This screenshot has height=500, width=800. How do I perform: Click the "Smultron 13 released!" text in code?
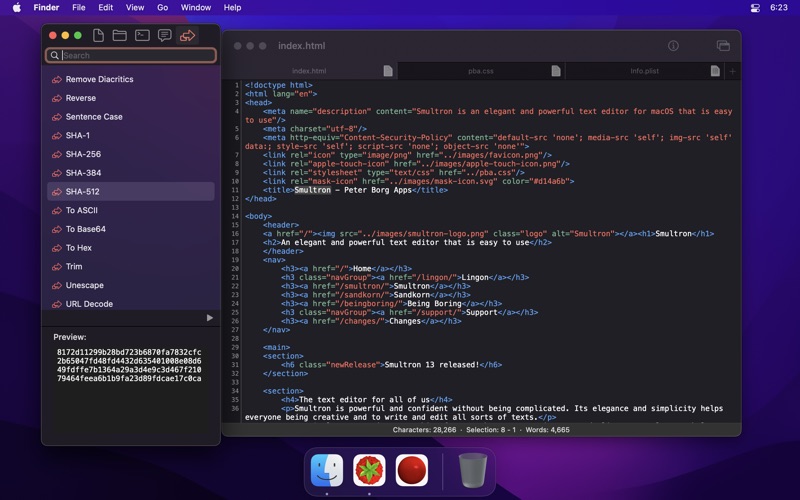tap(432, 365)
